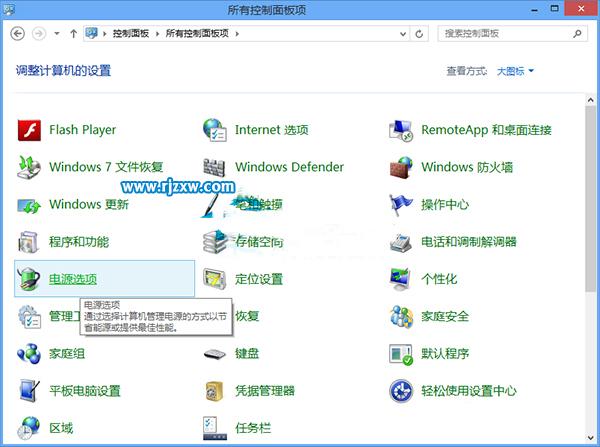Open the window system menu icon

(x=8, y=8)
